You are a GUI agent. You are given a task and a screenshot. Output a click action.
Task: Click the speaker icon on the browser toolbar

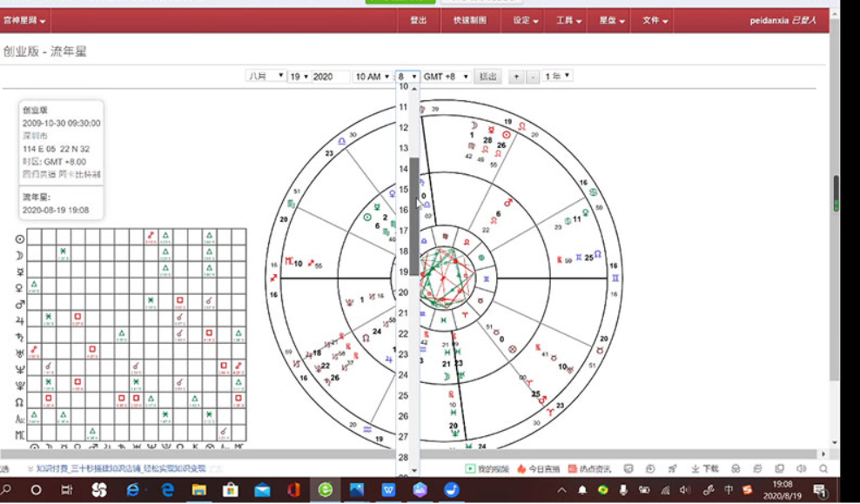[800, 466]
